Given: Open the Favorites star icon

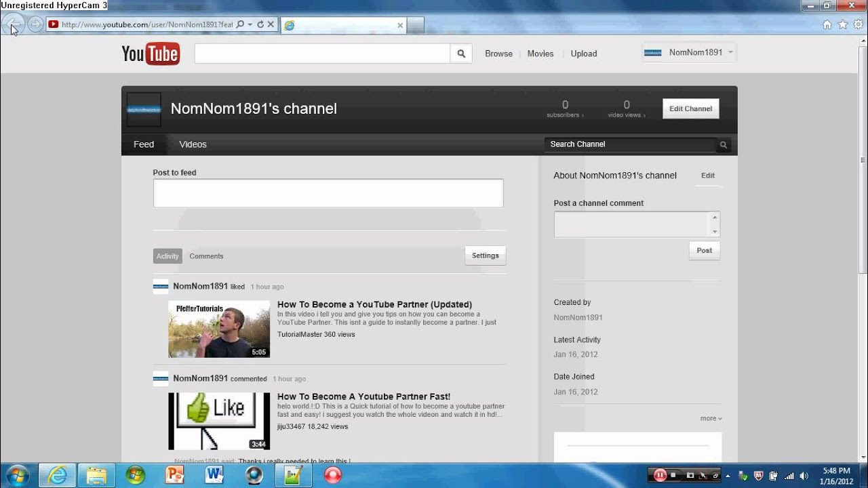Looking at the screenshot, I should click(x=843, y=24).
